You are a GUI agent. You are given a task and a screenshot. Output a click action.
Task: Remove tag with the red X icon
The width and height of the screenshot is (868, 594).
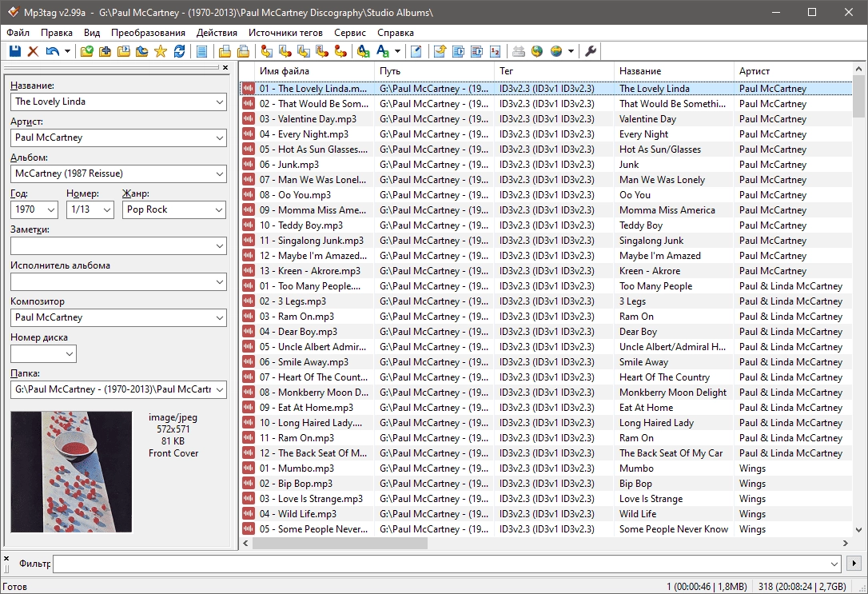point(34,51)
